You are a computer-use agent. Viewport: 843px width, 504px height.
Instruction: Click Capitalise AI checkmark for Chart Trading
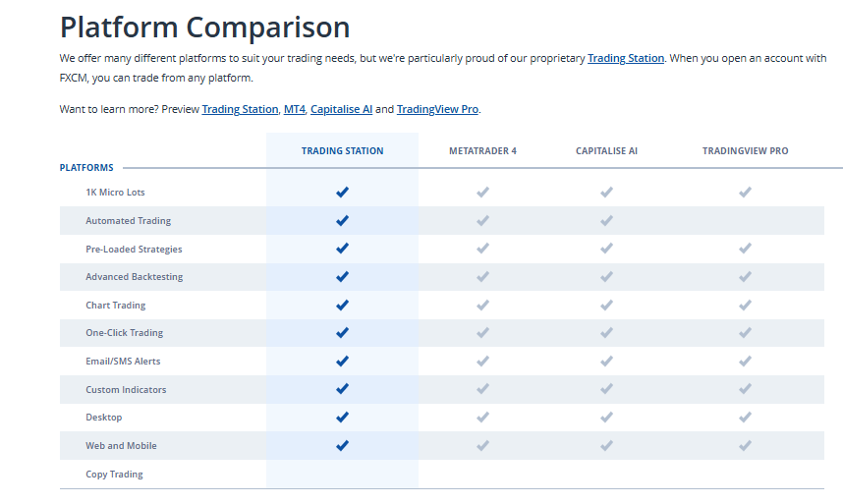[x=606, y=306]
